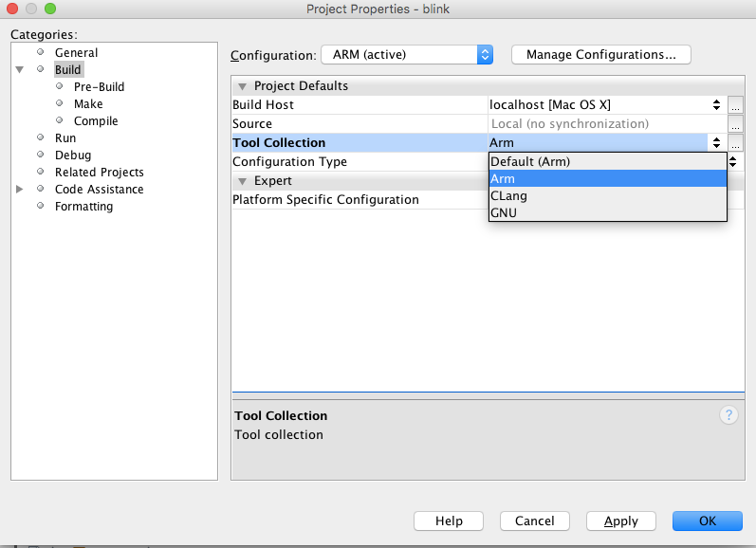
Task: Collapse the Build category tree node
Action: (x=20, y=70)
